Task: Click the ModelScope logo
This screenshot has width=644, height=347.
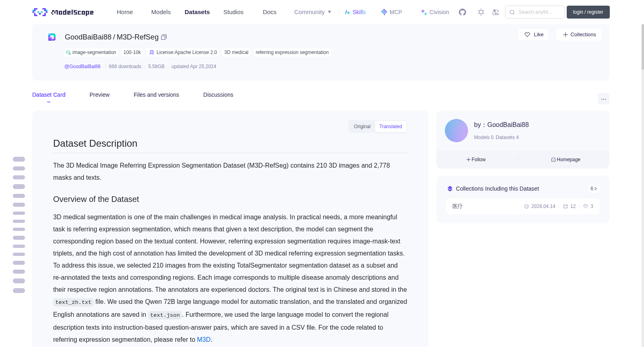Action: 63,12
